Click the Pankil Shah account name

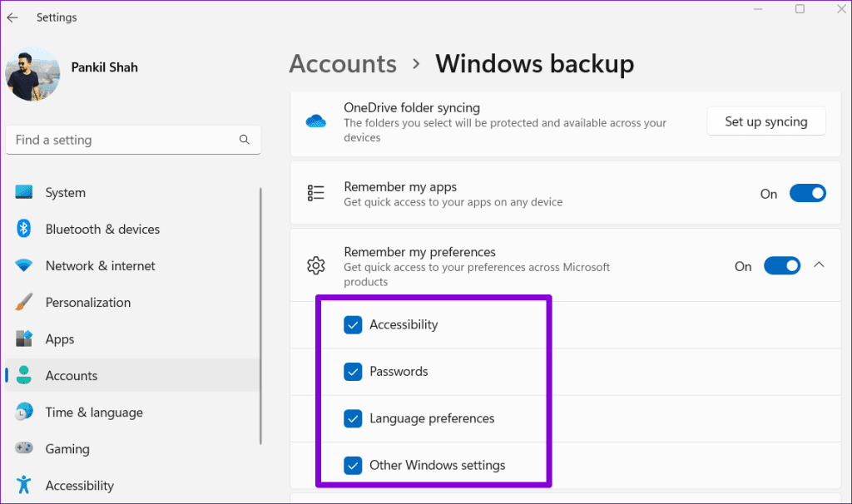tap(104, 67)
